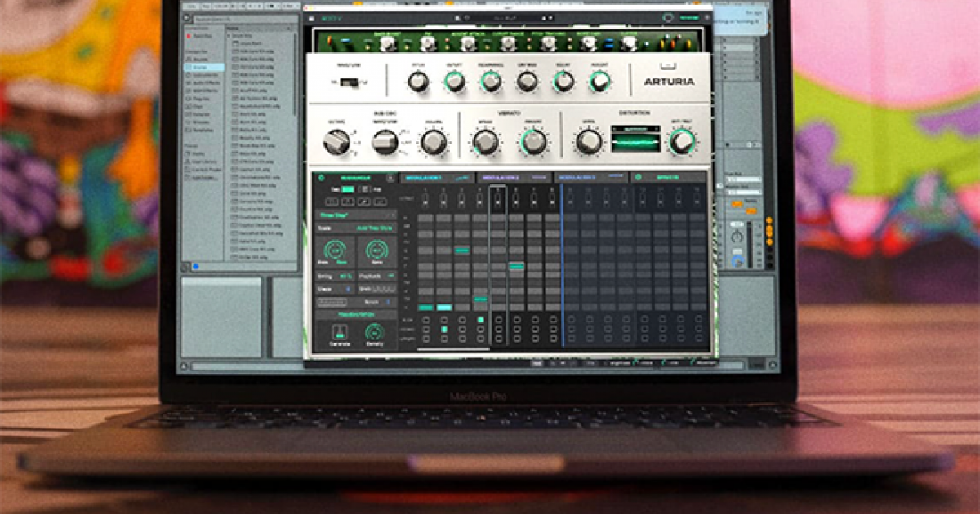This screenshot has height=514, width=980.
Task: Click the Sub Osc Octave selector knob
Action: coord(336,143)
